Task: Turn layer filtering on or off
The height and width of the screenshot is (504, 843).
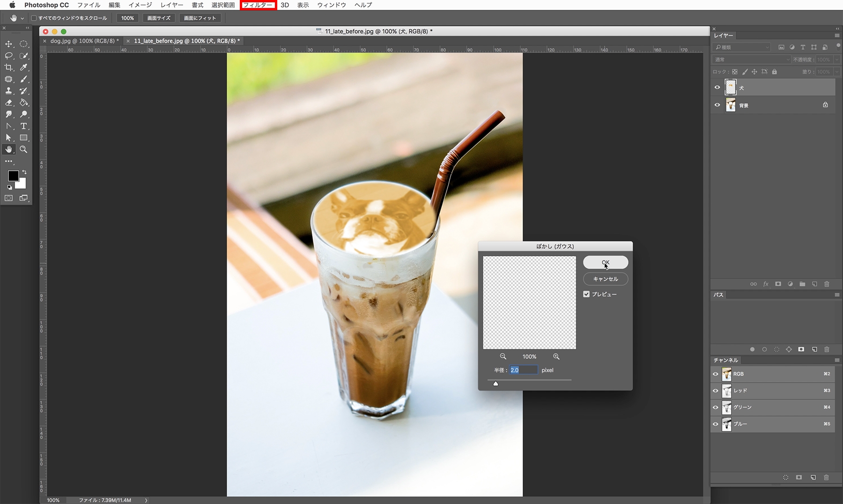Action: (x=838, y=46)
